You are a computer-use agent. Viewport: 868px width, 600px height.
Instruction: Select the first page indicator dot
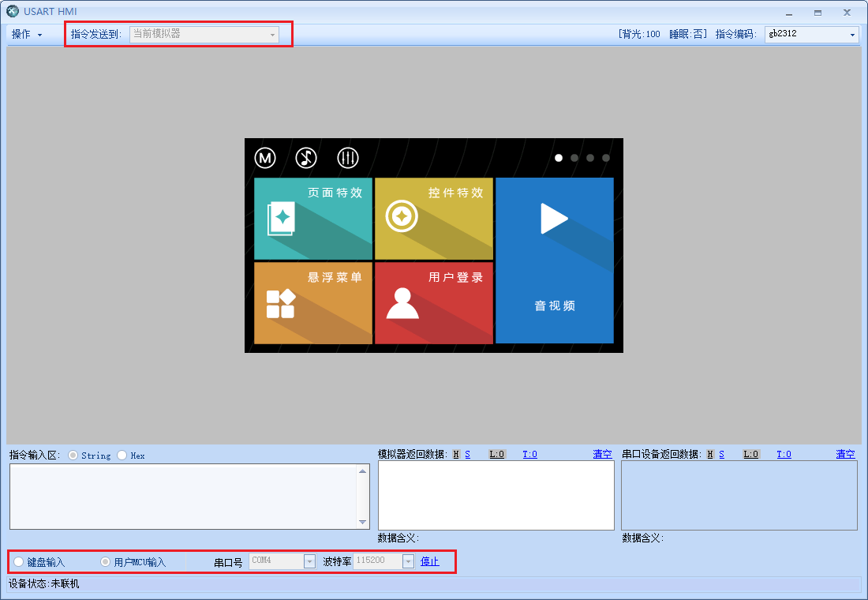(559, 158)
